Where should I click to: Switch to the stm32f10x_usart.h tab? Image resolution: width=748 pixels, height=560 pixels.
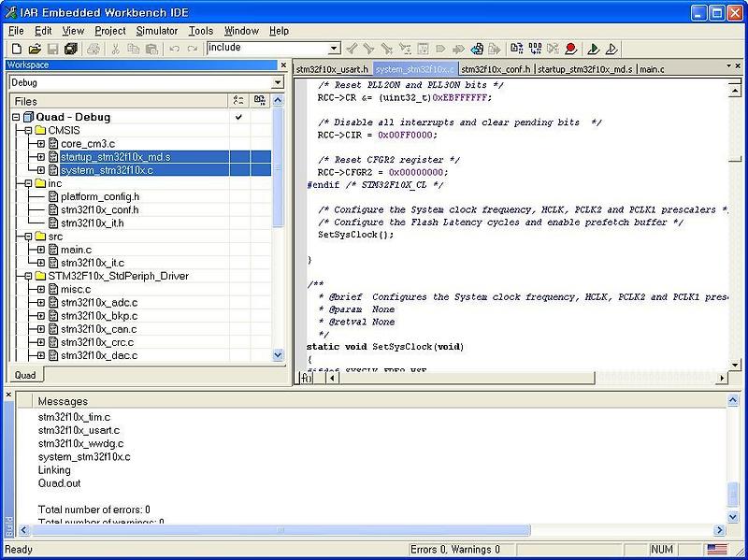(332, 69)
